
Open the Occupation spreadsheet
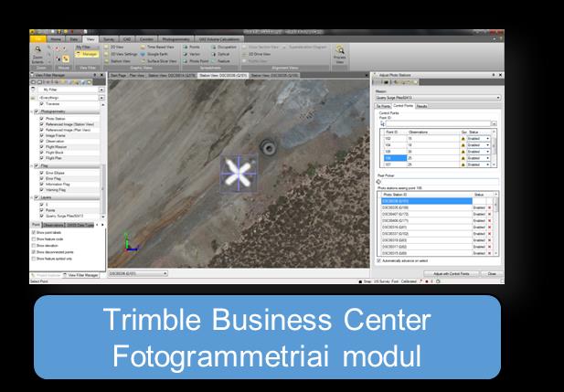(224, 48)
